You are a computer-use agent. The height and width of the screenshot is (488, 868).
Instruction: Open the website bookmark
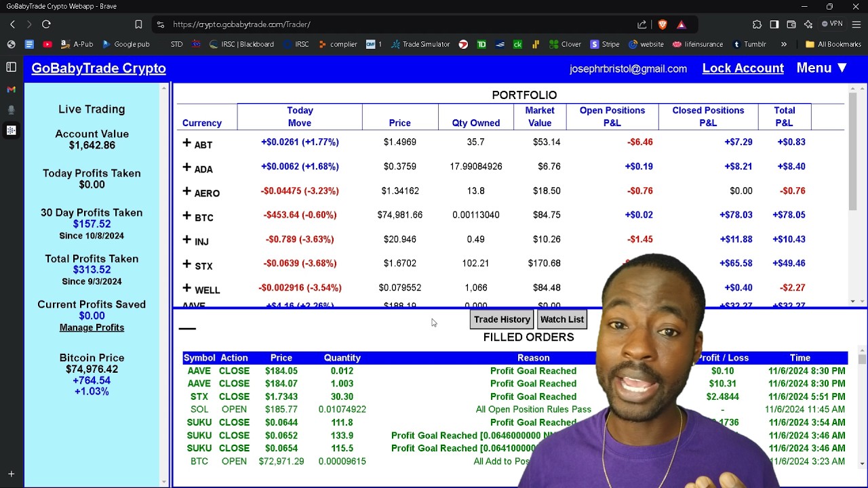point(646,44)
